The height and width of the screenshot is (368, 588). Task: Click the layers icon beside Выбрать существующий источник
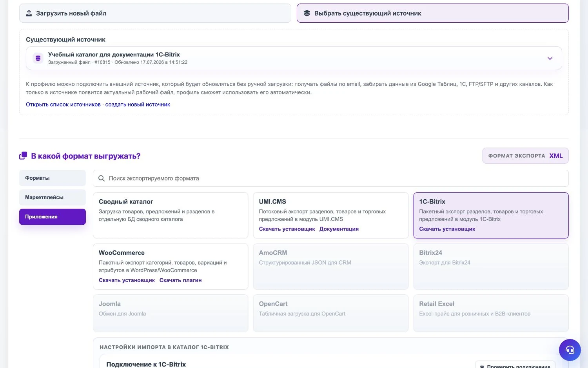pyautogui.click(x=307, y=13)
